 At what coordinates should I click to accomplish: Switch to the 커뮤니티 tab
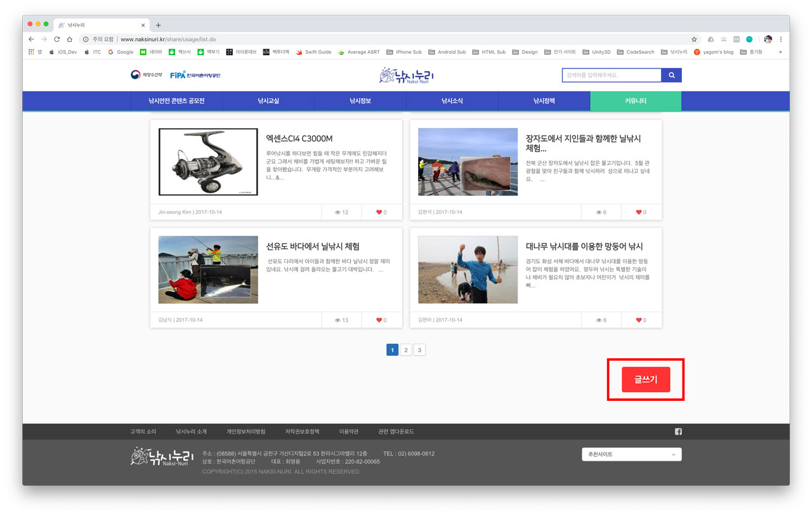tap(636, 101)
